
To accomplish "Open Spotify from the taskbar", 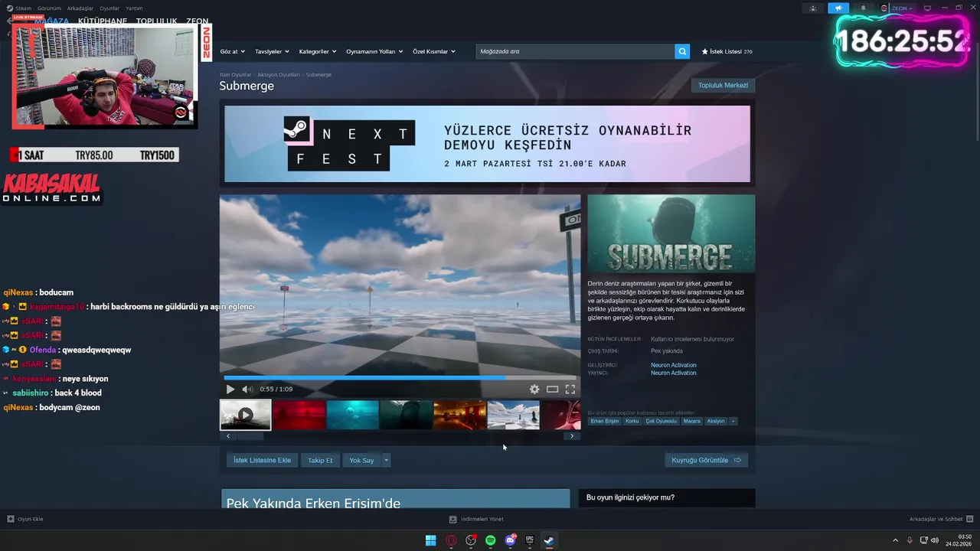I will click(491, 540).
